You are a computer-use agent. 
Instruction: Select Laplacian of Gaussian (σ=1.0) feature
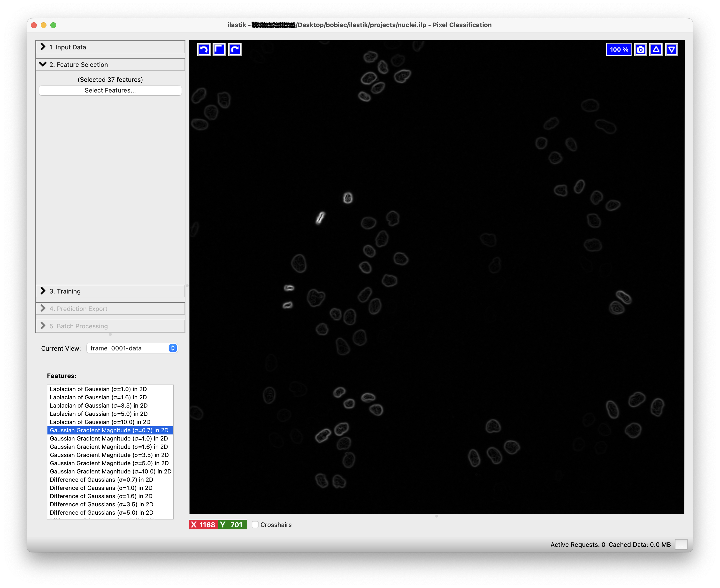point(98,389)
